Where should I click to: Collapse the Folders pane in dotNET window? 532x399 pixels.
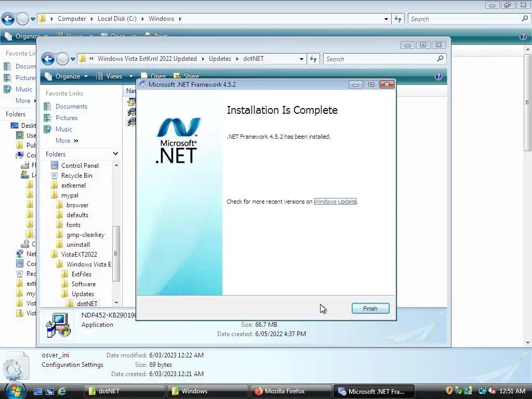[x=115, y=154]
